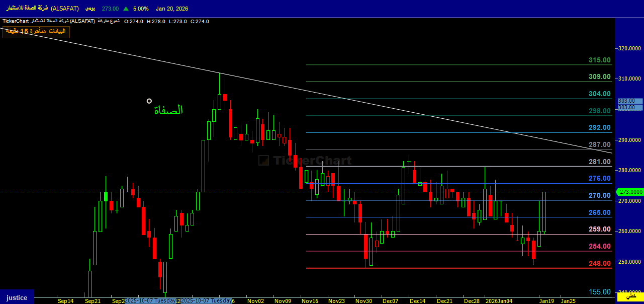Select the 315.00 green price level label

pyautogui.click(x=599, y=60)
